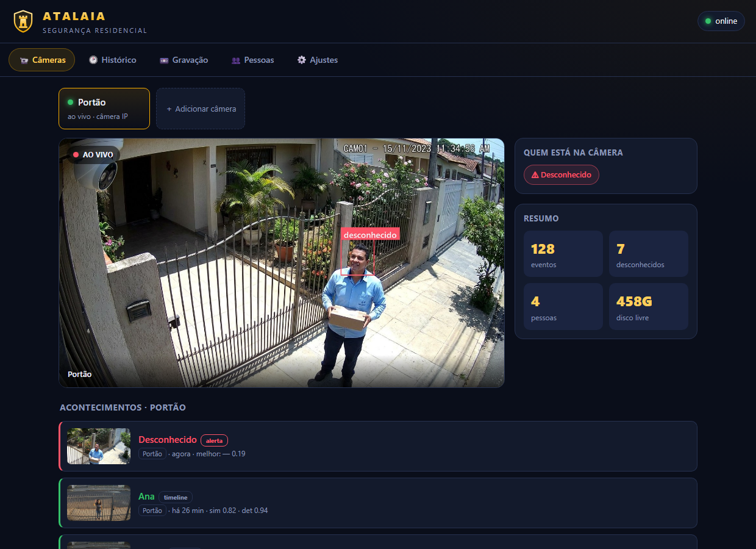This screenshot has width=756, height=549.
Task: Select the Portão camera card
Action: tap(104, 109)
